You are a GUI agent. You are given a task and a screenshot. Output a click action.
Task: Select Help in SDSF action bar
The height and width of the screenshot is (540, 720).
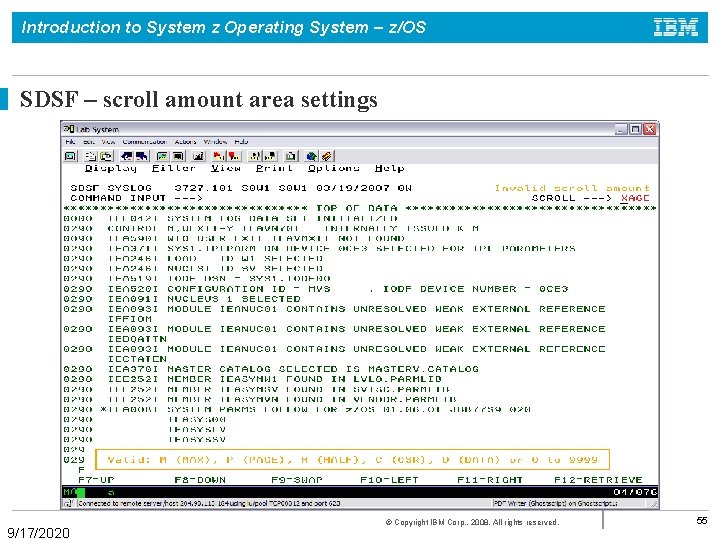[x=389, y=169]
